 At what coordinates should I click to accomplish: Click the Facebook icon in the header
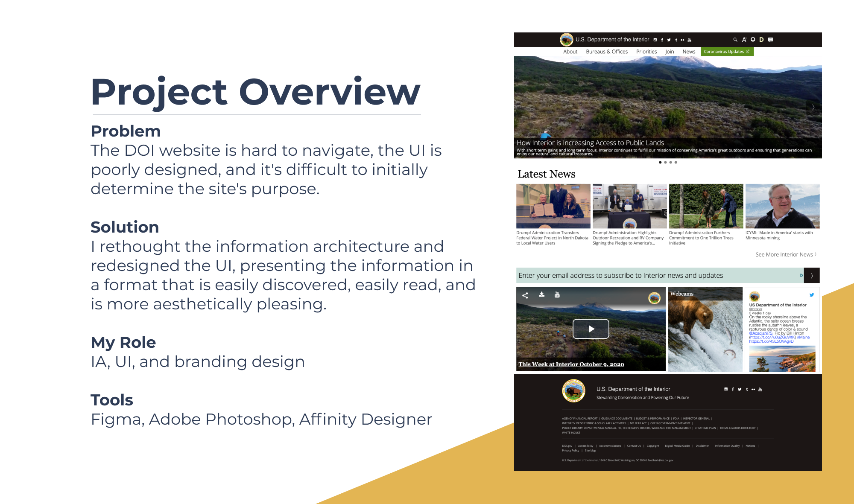pos(661,39)
